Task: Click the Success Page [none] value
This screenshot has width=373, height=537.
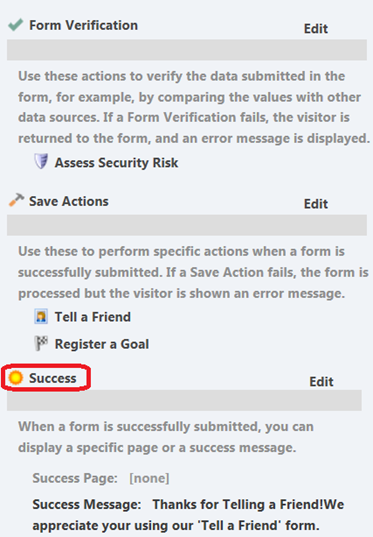Action: pos(149,478)
